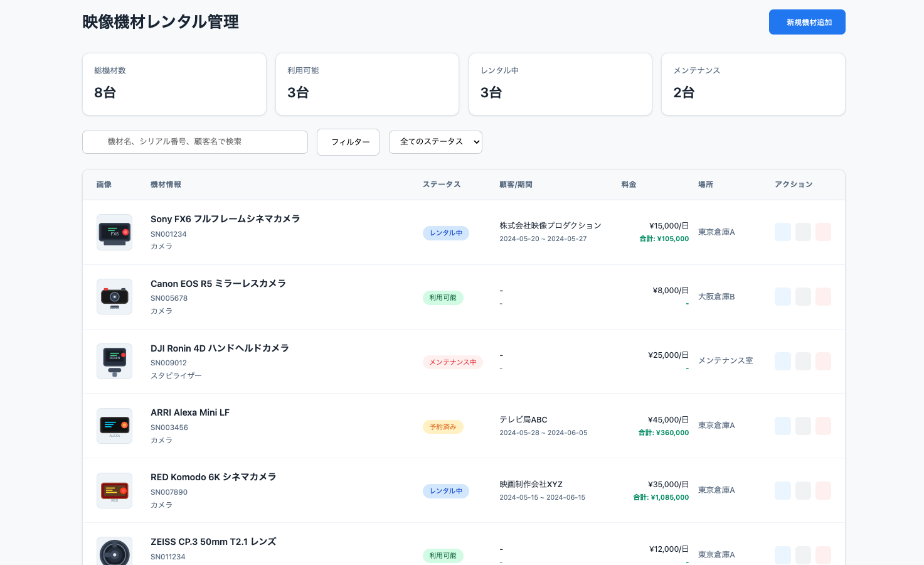Click the red action button for Sony FX6
The width and height of the screenshot is (924, 565).
[823, 232]
